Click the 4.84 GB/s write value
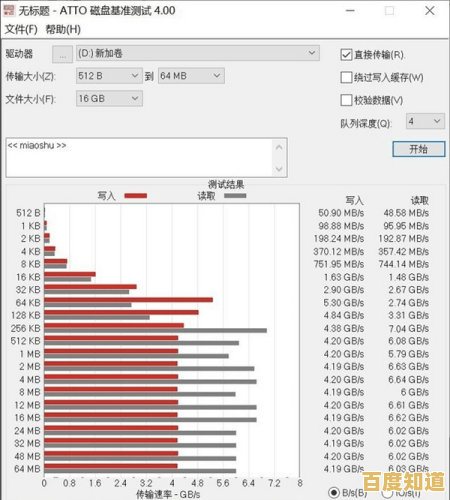The width and height of the screenshot is (450, 500). (x=344, y=315)
